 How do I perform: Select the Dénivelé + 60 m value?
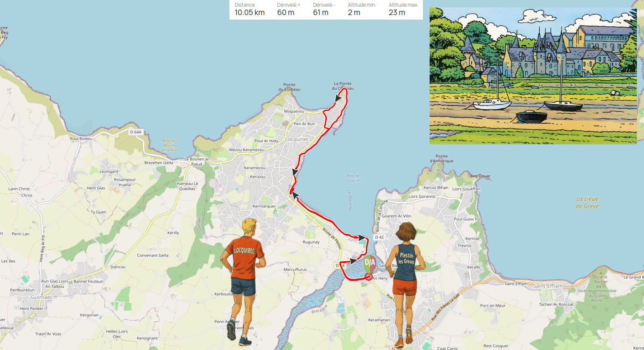click(289, 9)
